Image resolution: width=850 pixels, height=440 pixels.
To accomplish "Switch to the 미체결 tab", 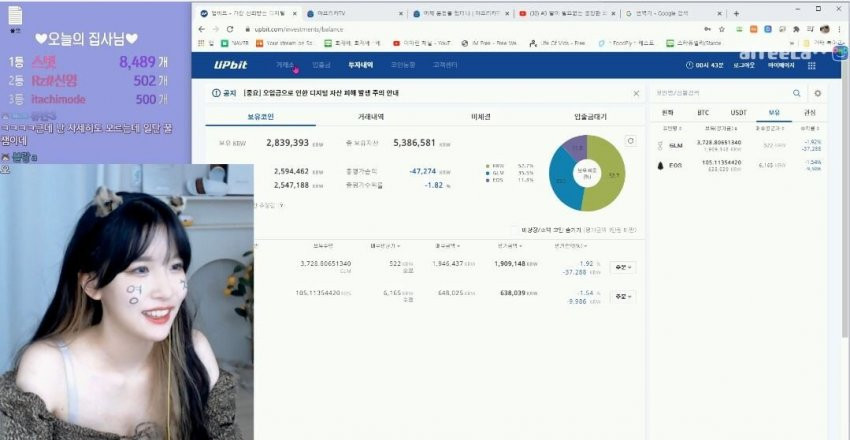I will point(481,117).
